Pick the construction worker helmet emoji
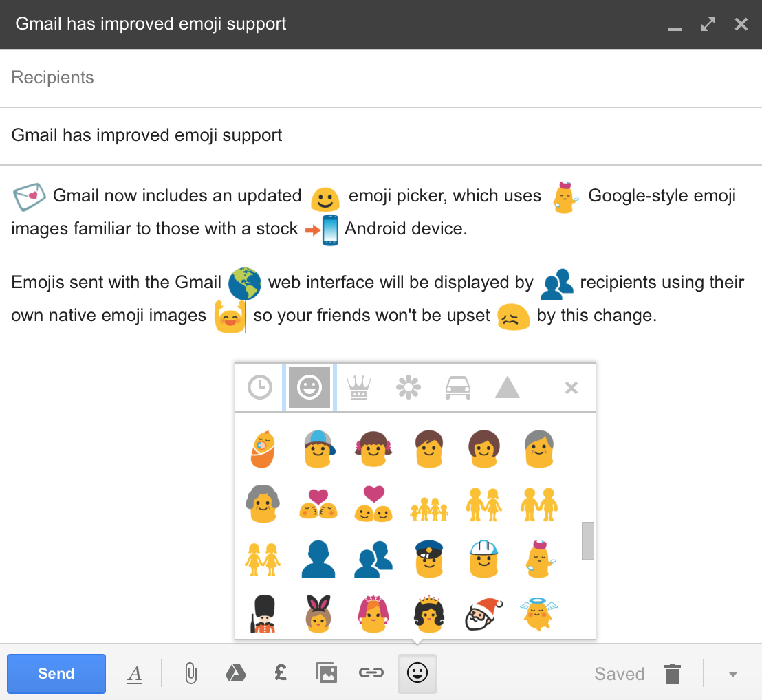Image resolution: width=762 pixels, height=700 pixels. pos(484,560)
